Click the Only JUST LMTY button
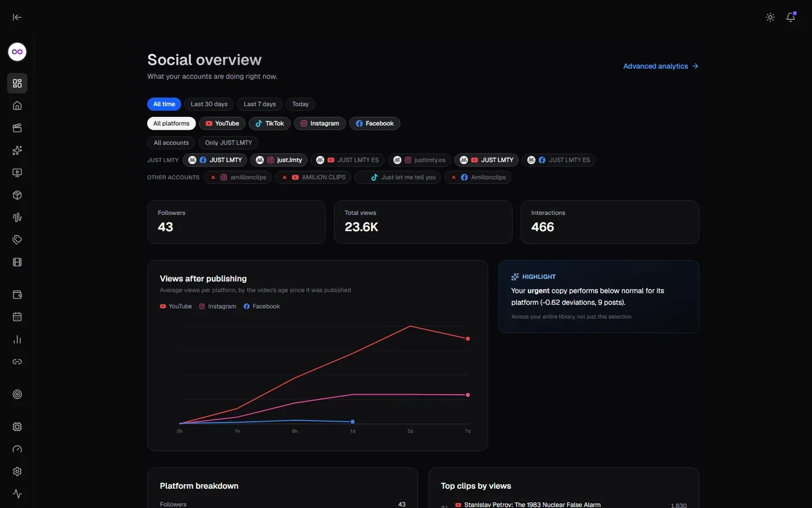Image resolution: width=812 pixels, height=508 pixels. click(228, 143)
